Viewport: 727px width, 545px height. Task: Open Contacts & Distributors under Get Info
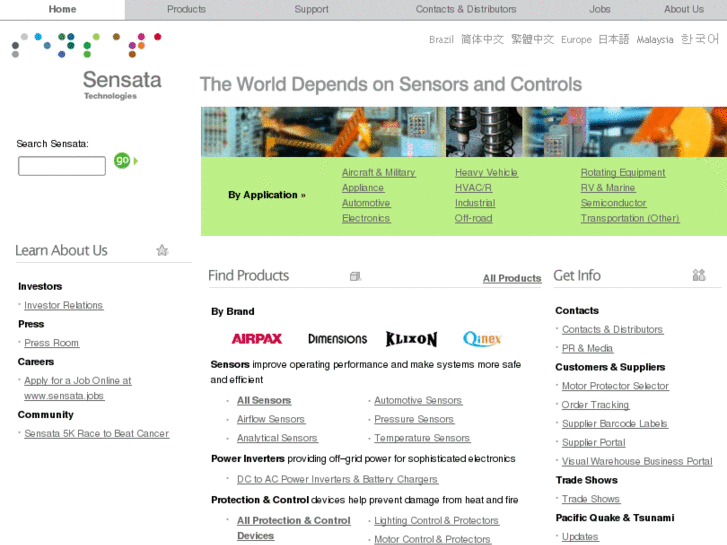612,329
